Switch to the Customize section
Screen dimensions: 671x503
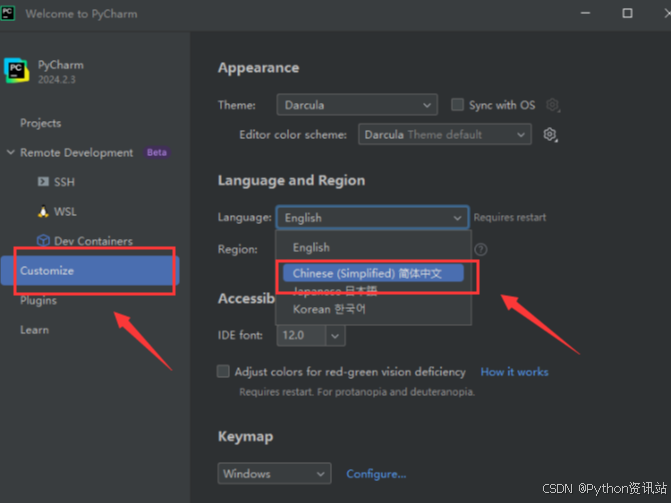click(90, 271)
